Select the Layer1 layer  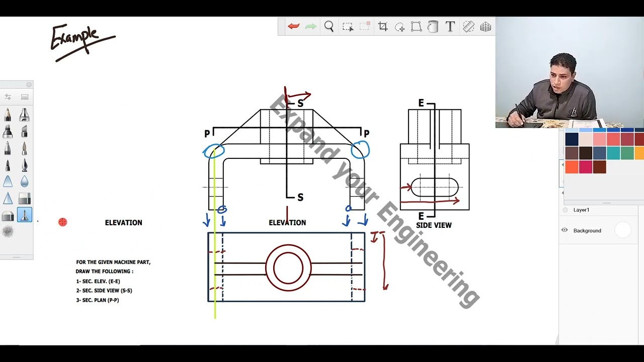(x=599, y=210)
